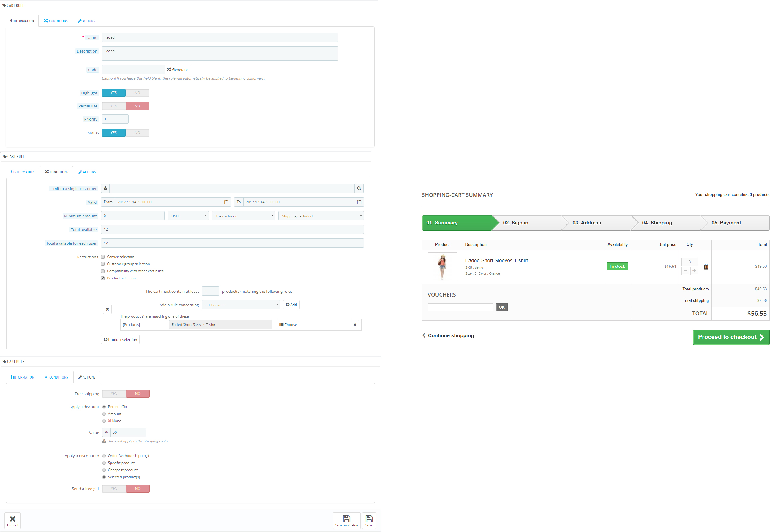Check Carrier selection restriction
Viewport: 778px width, 532px height.
point(103,257)
